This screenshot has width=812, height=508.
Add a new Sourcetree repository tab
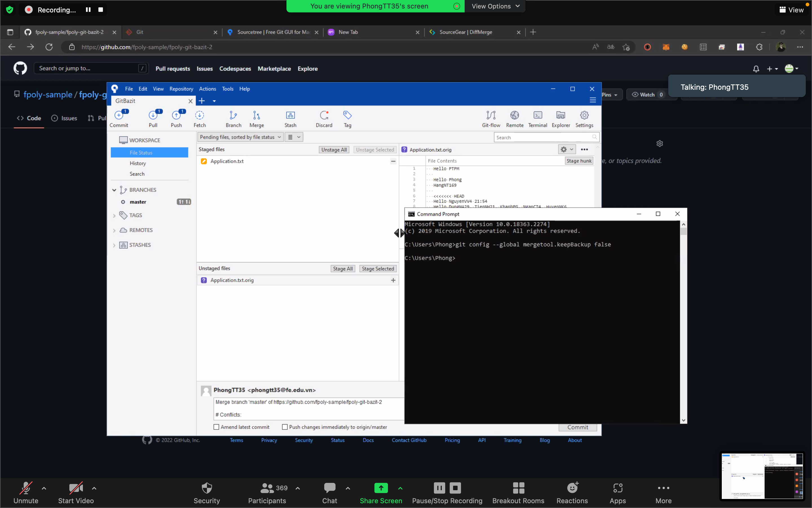pos(202,101)
